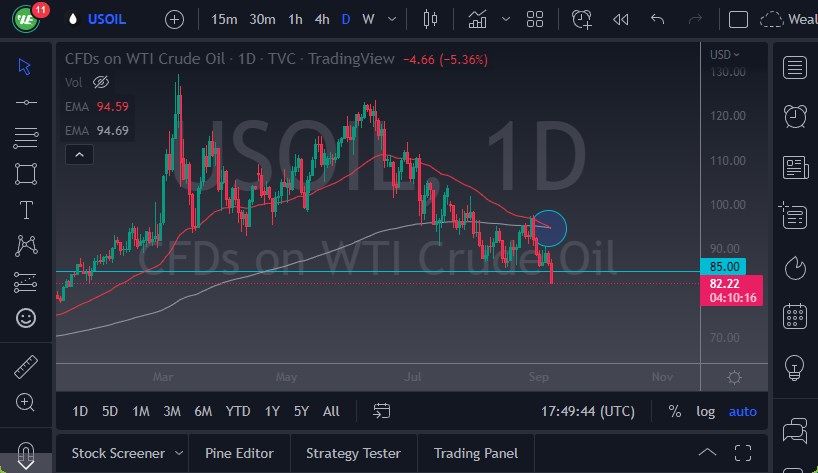Open indicator templates grid
This screenshot has width=818, height=473.
pos(535,19)
